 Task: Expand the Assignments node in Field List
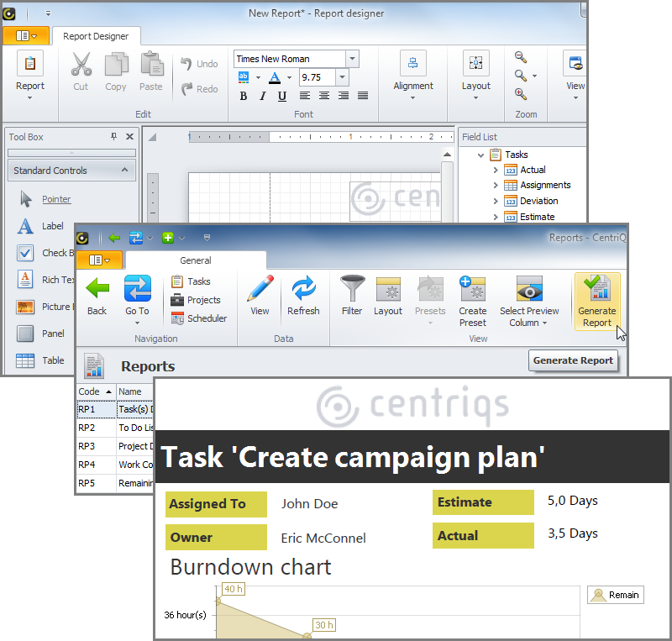[496, 186]
